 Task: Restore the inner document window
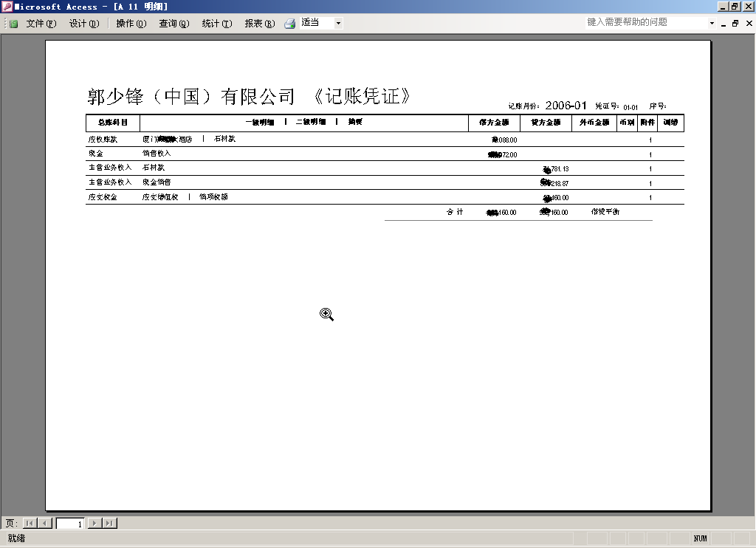click(x=735, y=23)
